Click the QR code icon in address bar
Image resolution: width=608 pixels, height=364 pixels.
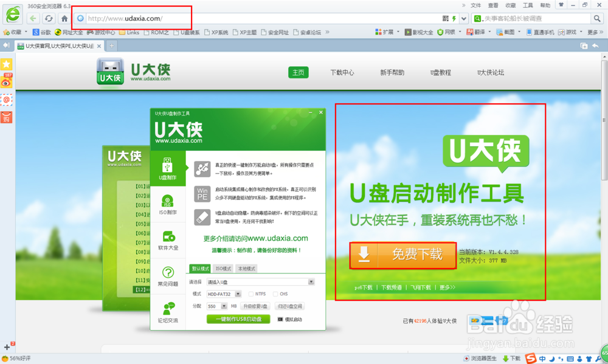[445, 18]
